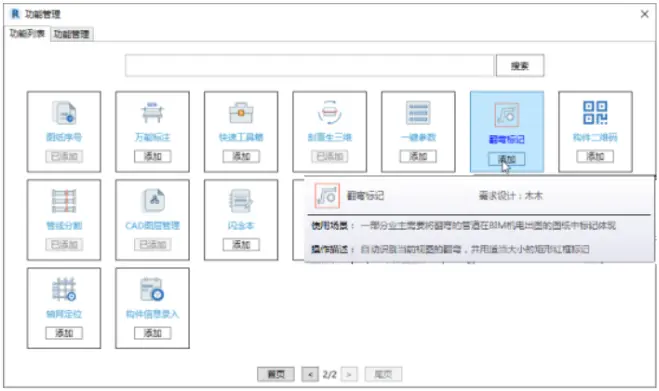Click the 剖面生三维 label text
The image size is (659, 391).
tap(330, 137)
